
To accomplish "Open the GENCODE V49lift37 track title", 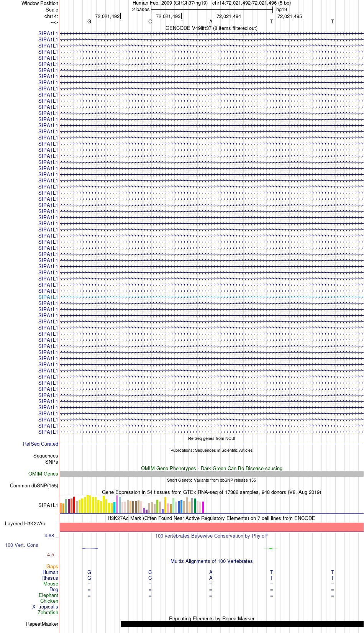I will (x=212, y=28).
